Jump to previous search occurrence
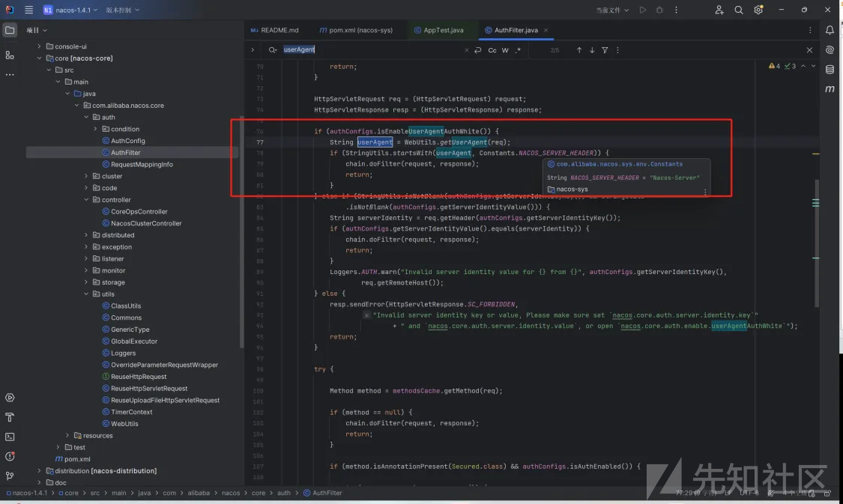This screenshot has height=504, width=843. tap(579, 50)
